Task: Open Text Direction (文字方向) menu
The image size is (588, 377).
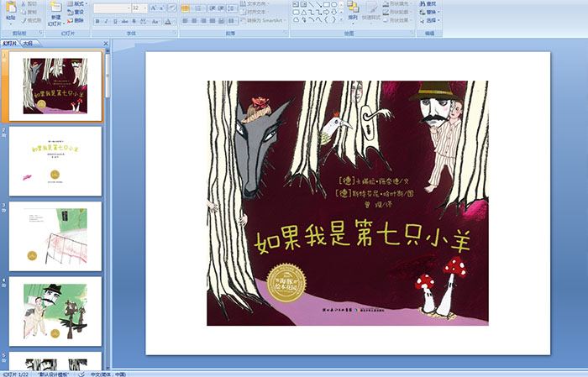Action: point(255,3)
